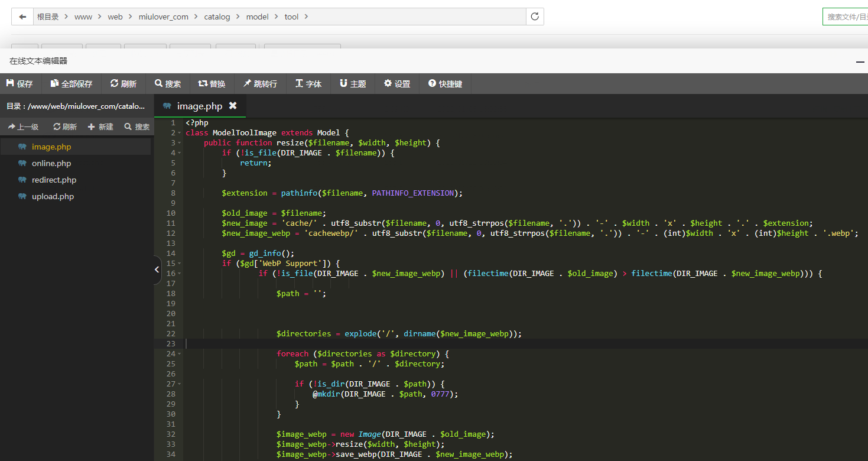Click line number 23 in the gutter

click(171, 344)
